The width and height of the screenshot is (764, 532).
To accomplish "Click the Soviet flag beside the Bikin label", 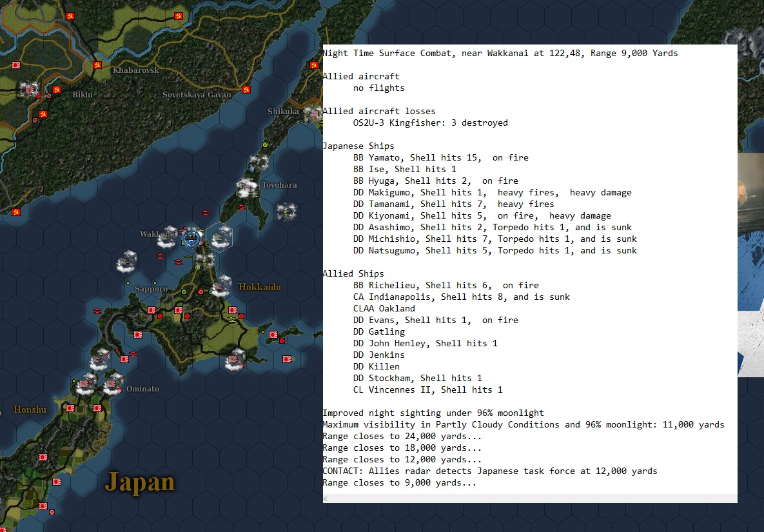I will pyautogui.click(x=57, y=90).
